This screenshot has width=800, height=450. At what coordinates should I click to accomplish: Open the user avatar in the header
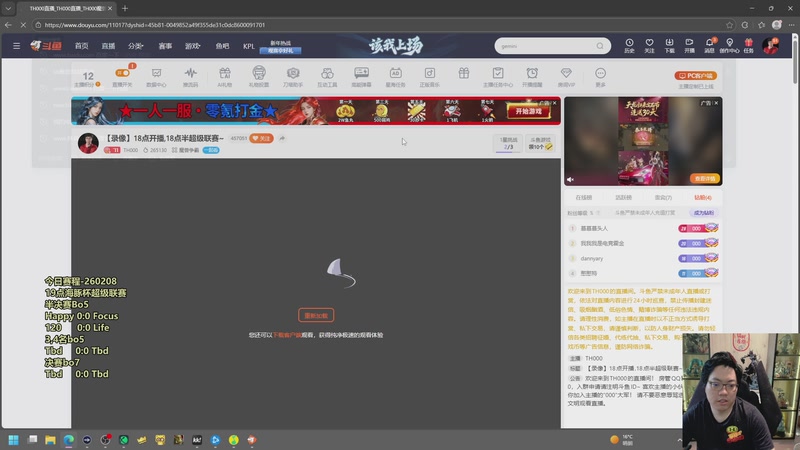click(x=770, y=45)
